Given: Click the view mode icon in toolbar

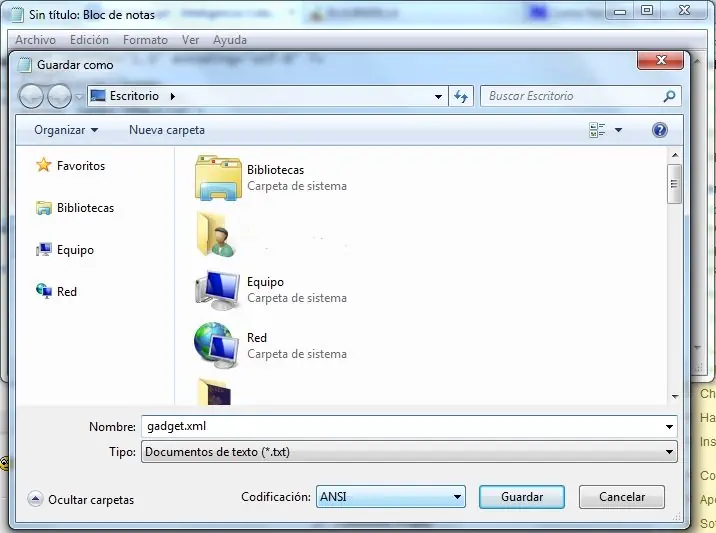Looking at the screenshot, I should click(x=597, y=130).
